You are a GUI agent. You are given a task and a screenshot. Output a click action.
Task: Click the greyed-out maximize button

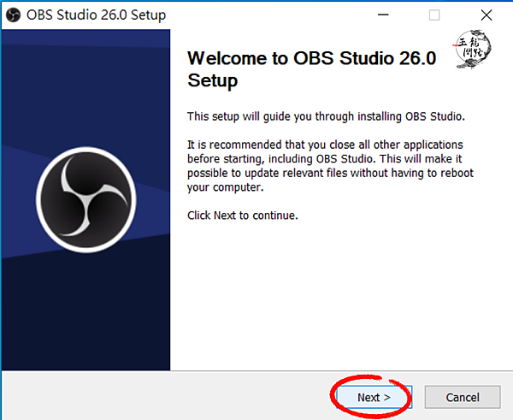click(x=434, y=15)
